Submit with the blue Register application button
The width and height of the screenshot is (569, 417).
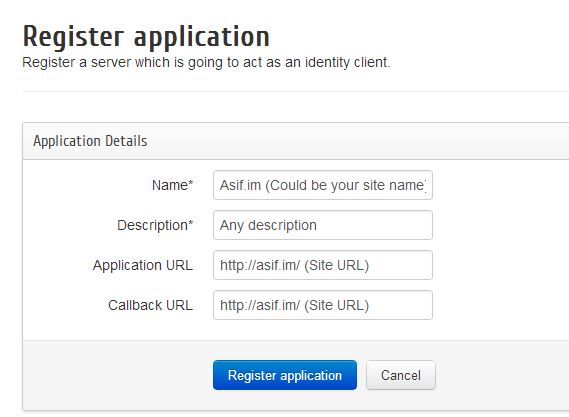tap(285, 375)
